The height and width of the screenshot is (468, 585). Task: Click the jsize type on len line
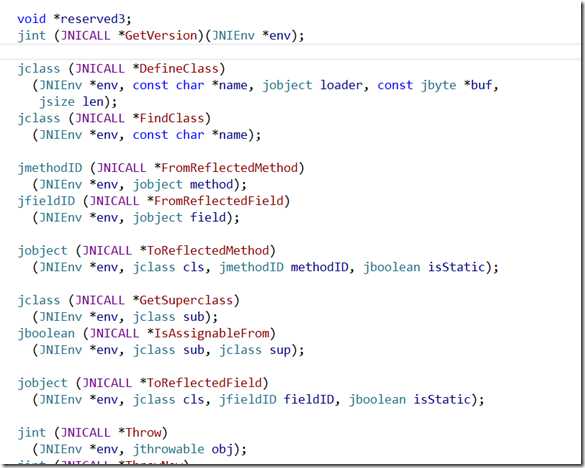coord(57,102)
